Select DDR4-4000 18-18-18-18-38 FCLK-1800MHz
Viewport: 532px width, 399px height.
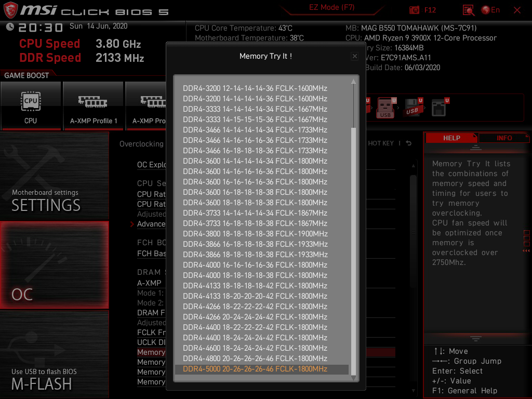pos(262,275)
